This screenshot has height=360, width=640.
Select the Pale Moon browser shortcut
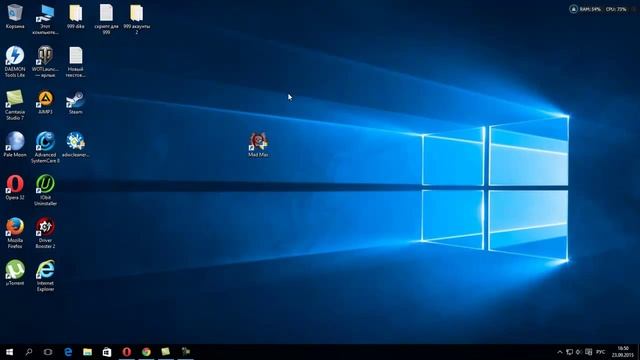(15, 144)
